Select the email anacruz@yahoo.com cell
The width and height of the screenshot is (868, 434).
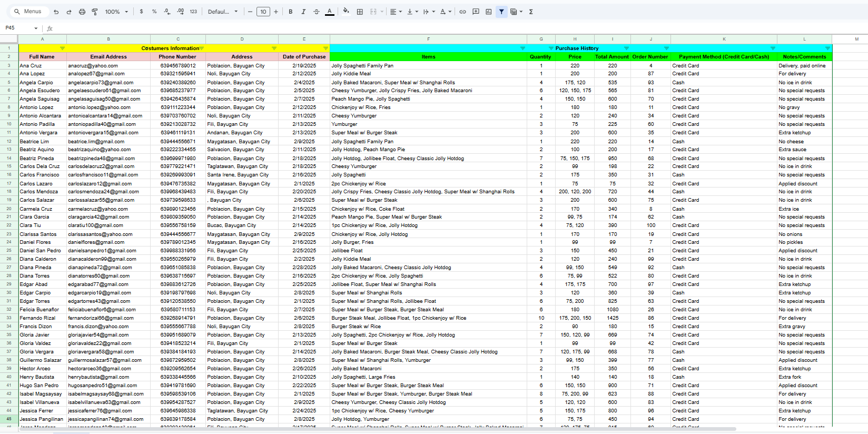(108, 66)
